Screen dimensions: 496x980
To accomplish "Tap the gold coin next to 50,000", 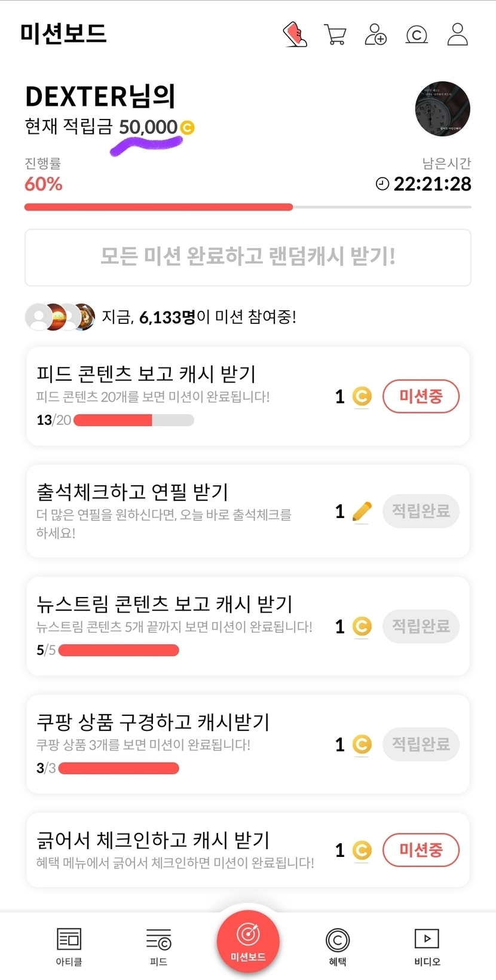I will coord(187,127).
